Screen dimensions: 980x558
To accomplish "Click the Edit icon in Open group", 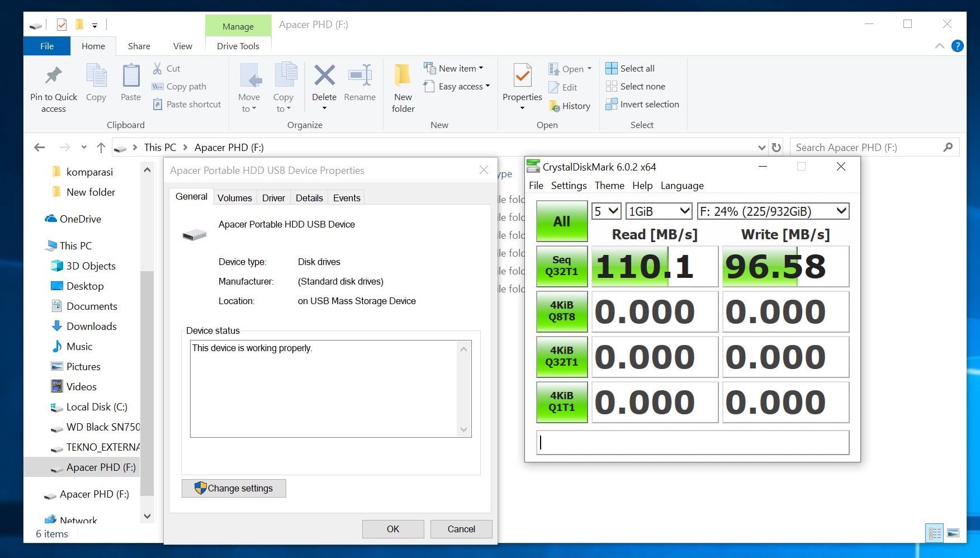I will pyautogui.click(x=553, y=87).
